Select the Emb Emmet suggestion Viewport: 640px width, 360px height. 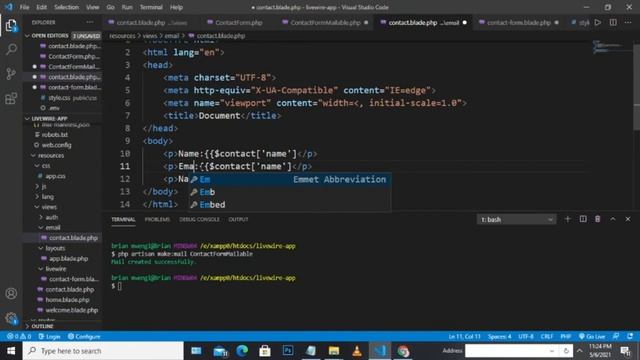[290, 192]
